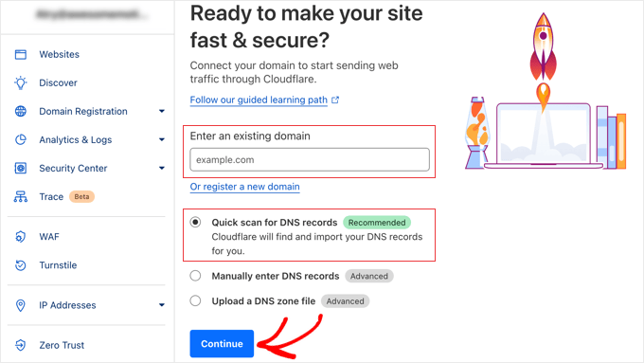Image resolution: width=644 pixels, height=363 pixels.
Task: Select Manually enter DNS records radio
Action: pos(195,276)
